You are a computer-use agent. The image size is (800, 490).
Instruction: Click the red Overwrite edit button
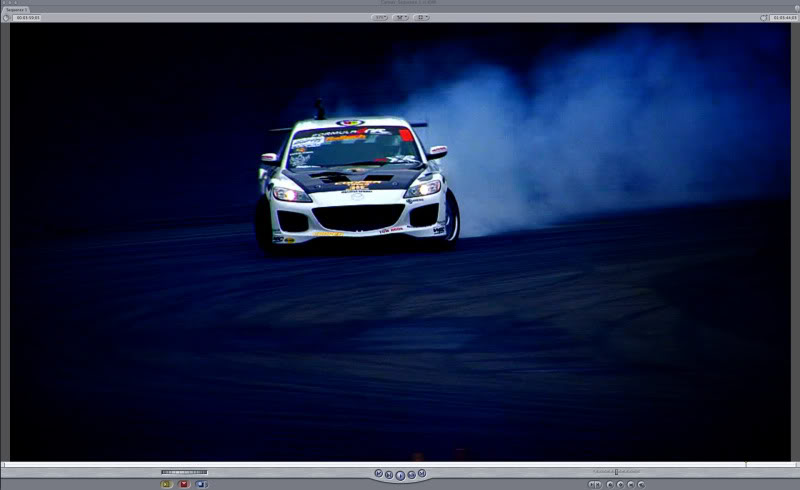(184, 484)
